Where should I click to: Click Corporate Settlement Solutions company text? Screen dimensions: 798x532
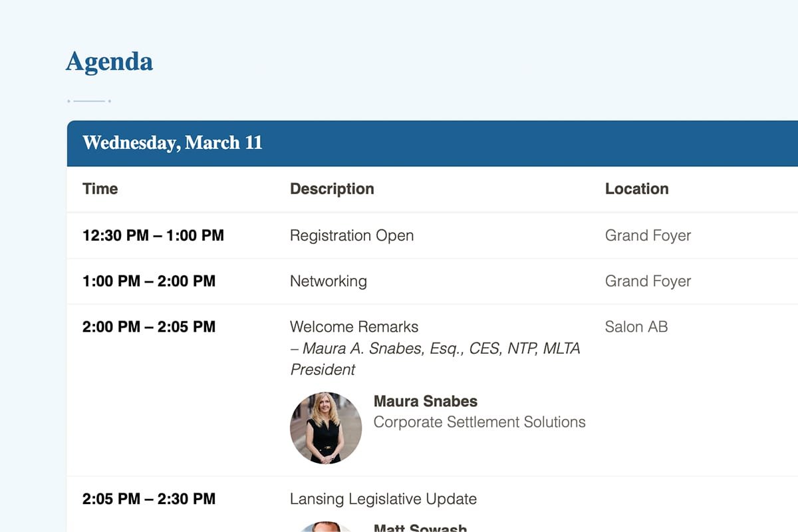[479, 422]
